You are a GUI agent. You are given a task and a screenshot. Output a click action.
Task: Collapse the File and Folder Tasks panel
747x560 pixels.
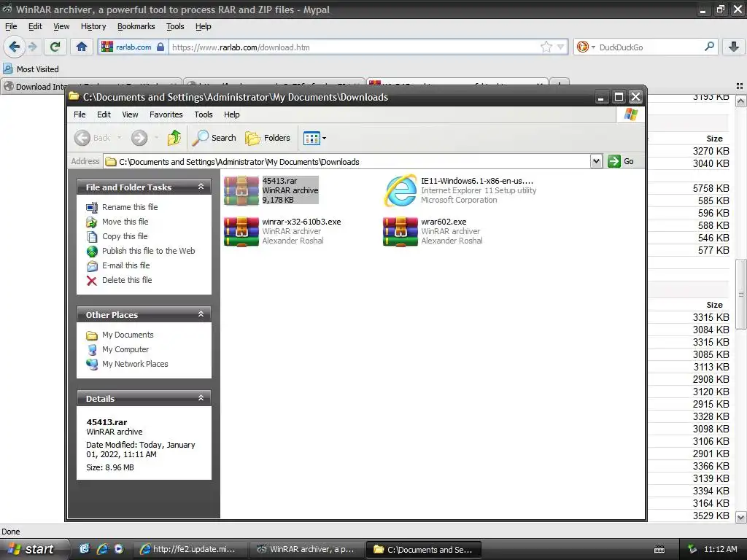[x=201, y=187]
